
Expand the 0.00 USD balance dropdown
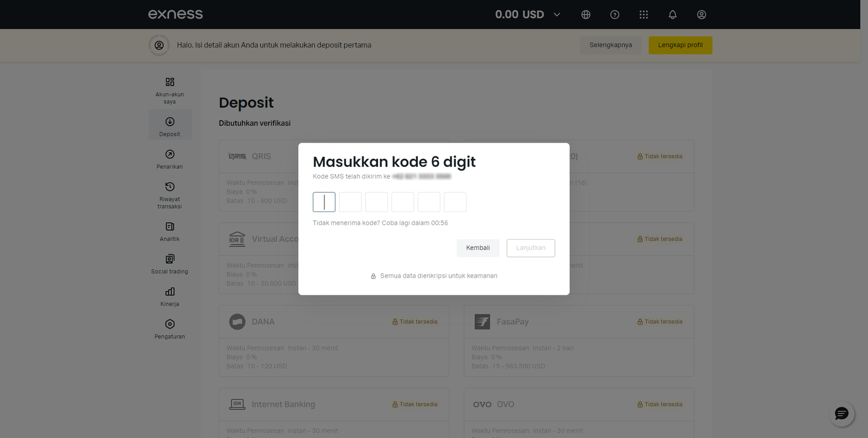557,15
